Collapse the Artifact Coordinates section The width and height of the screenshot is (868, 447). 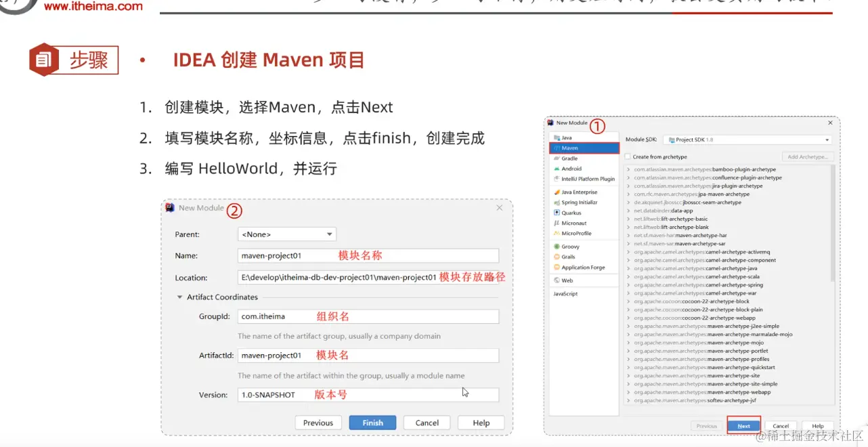point(180,297)
